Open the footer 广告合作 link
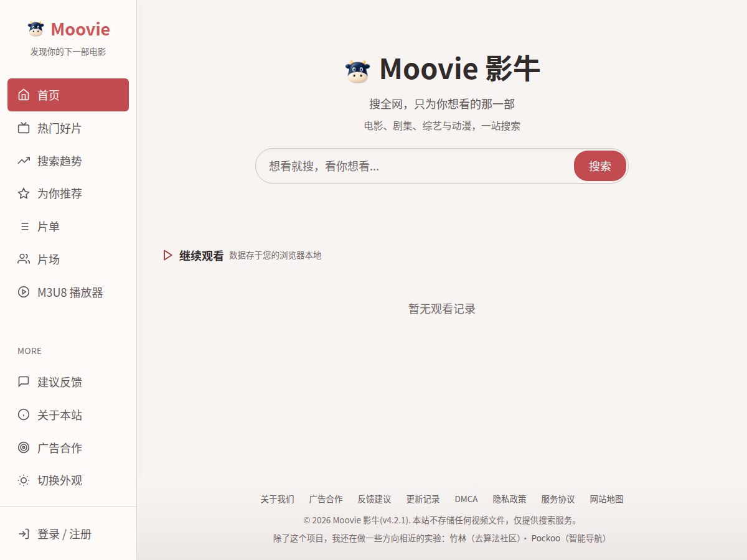 click(326, 499)
